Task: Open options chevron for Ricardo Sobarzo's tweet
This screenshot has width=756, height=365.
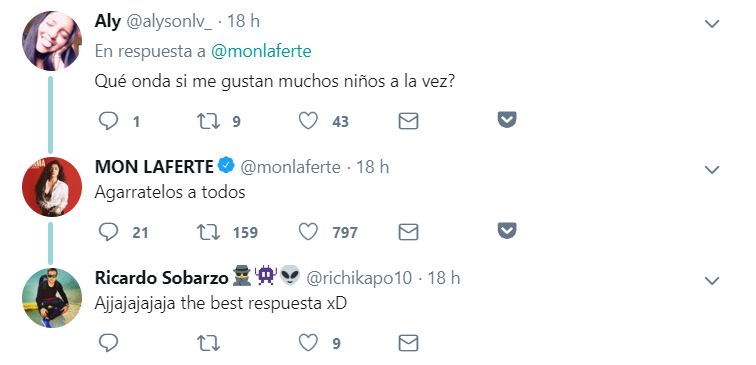Action: click(712, 281)
